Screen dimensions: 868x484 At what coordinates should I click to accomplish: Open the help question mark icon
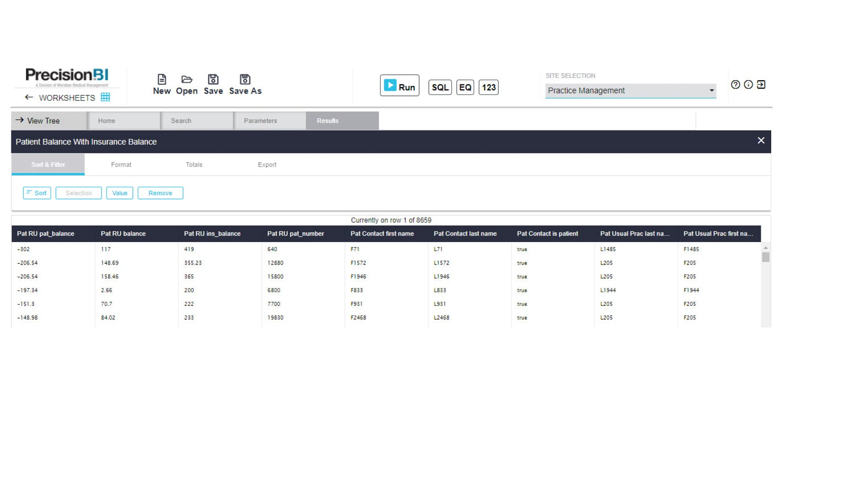click(735, 85)
